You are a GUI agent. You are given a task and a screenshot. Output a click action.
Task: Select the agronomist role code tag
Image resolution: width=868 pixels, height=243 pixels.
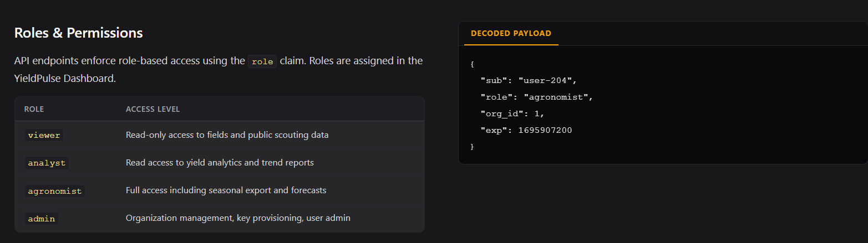click(x=54, y=191)
